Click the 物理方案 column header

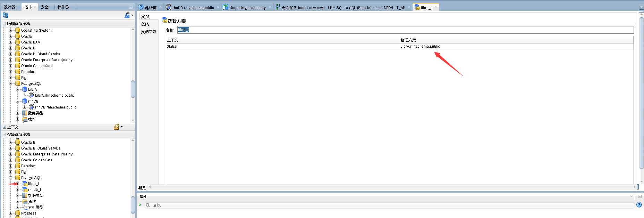click(517, 40)
